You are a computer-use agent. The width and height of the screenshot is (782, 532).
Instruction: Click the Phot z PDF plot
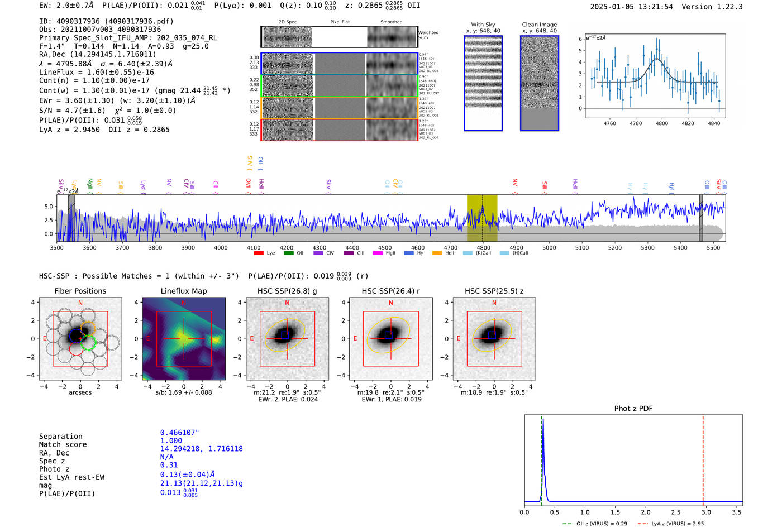pos(633,461)
